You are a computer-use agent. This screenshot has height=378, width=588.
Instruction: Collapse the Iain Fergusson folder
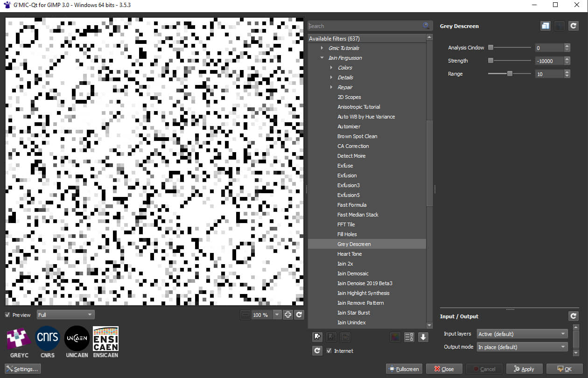point(322,58)
